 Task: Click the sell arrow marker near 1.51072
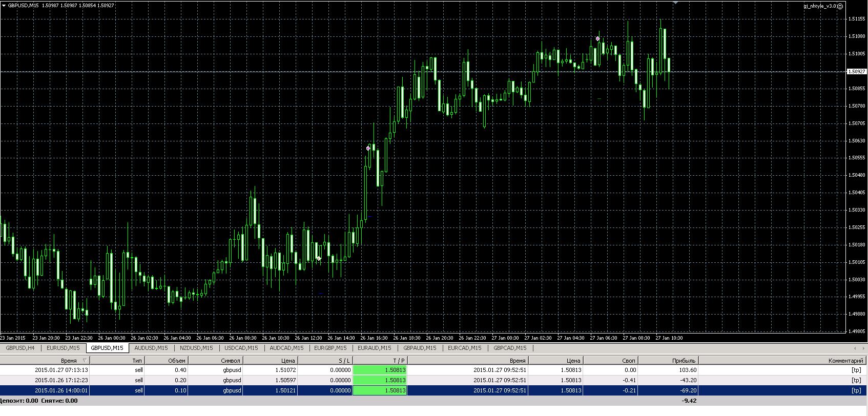click(597, 38)
